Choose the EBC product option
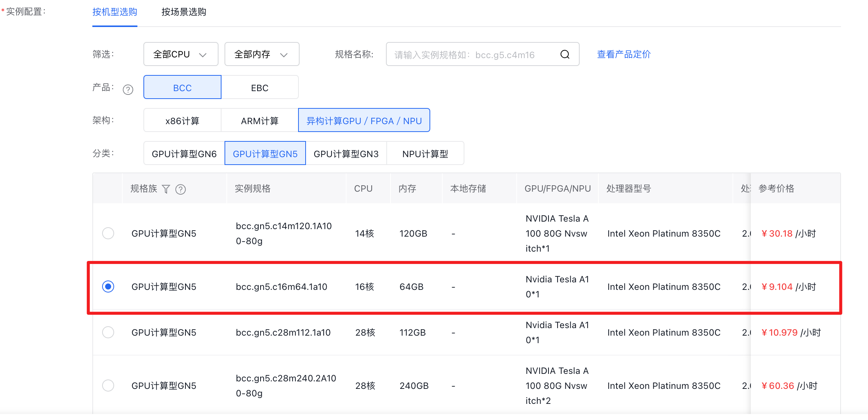The width and height of the screenshot is (868, 420). (260, 87)
